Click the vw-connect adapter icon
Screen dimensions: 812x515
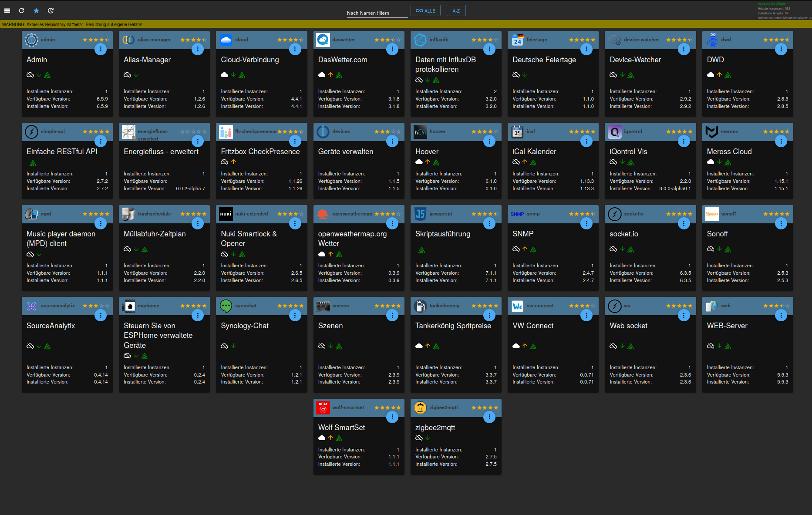tap(517, 306)
